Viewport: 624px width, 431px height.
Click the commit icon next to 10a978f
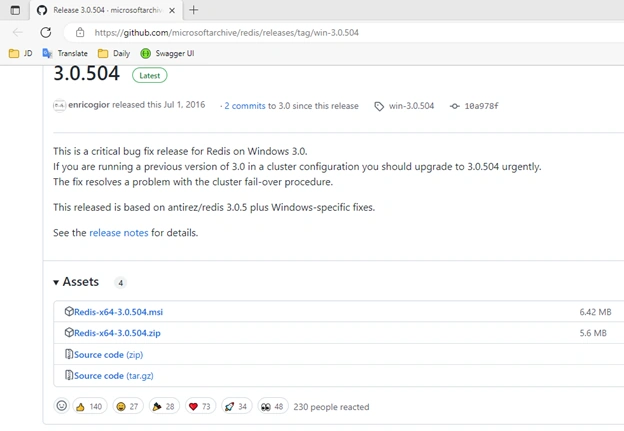coord(454,106)
